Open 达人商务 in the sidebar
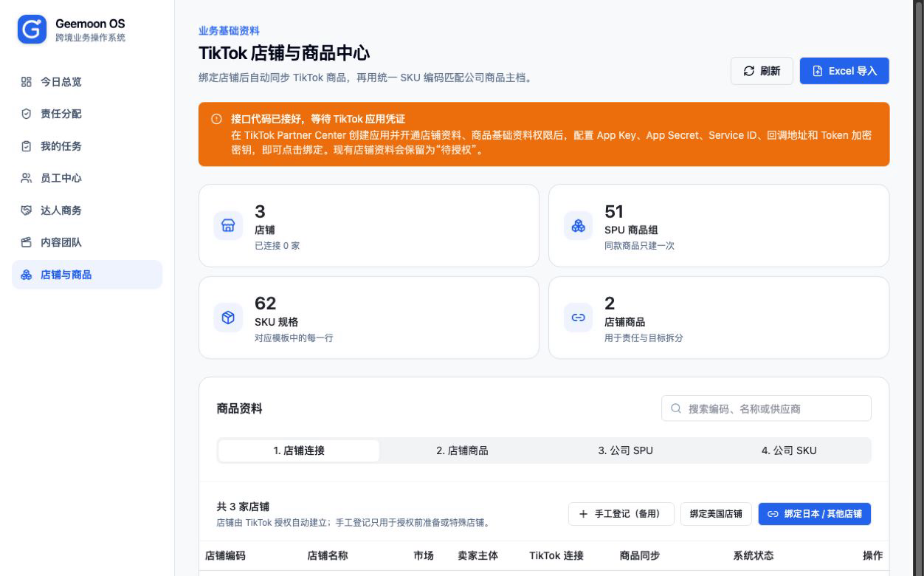Viewport: 924px width, 576px height. pos(87,210)
